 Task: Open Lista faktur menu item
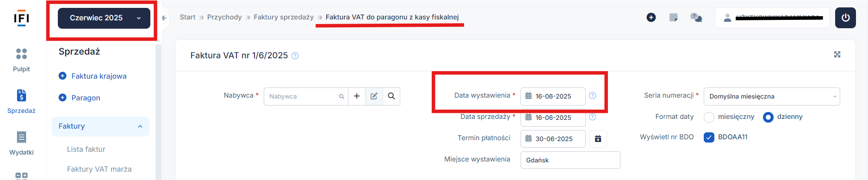tap(86, 149)
